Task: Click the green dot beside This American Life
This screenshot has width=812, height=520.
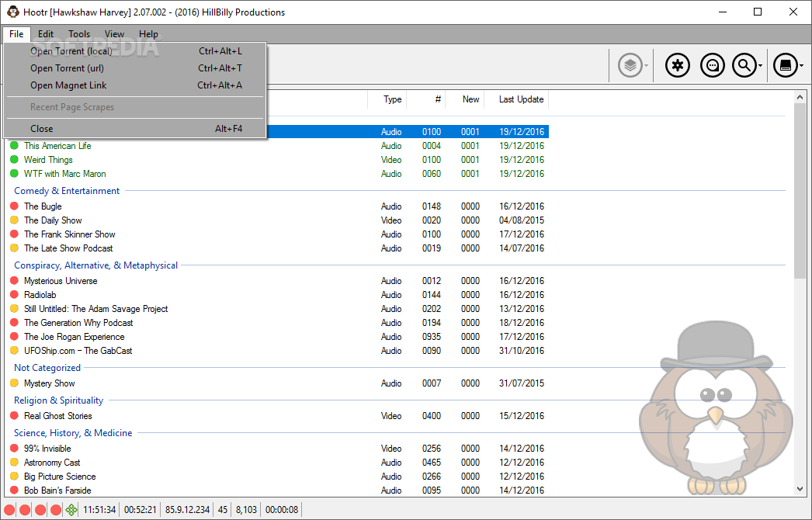Action: (14, 146)
